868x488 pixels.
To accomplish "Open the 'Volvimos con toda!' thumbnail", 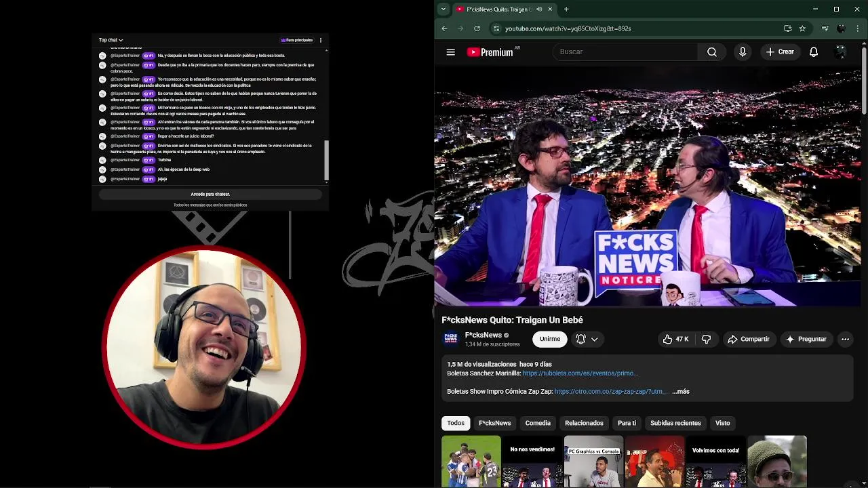I will click(715, 462).
